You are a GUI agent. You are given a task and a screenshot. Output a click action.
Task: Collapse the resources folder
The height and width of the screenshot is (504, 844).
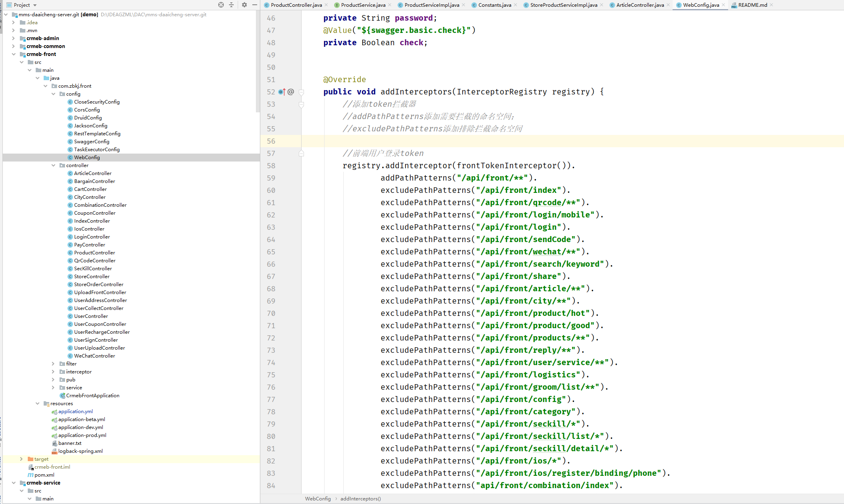click(37, 404)
